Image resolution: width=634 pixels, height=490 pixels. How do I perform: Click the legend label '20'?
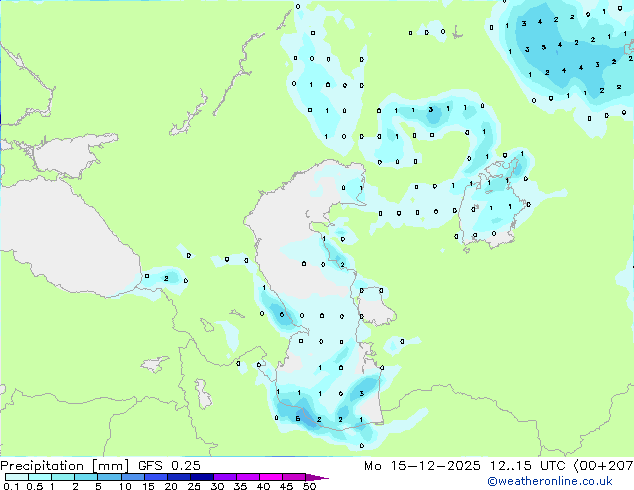click(x=171, y=486)
